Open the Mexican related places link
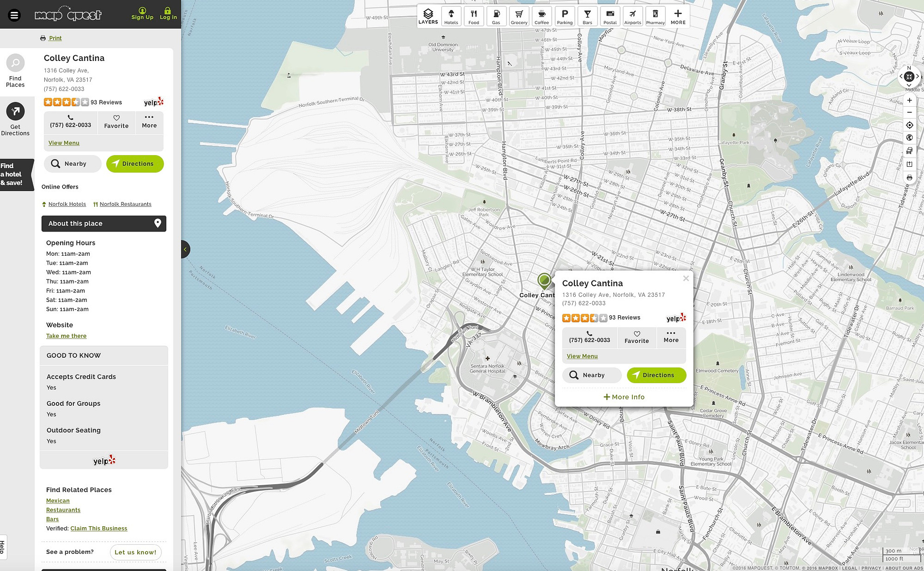 [58, 501]
